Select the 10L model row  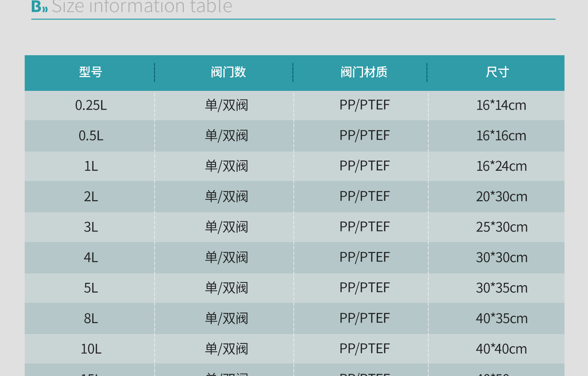91,349
